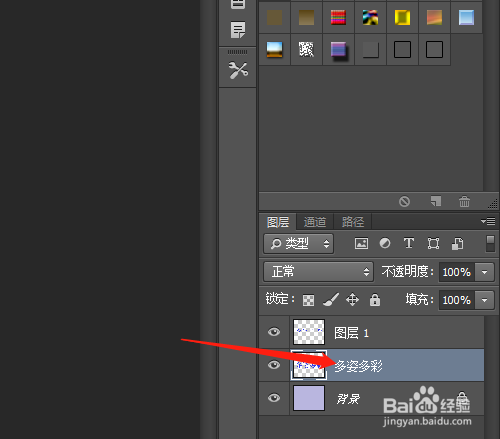
Task: Click the 填充 100% value field
Action: 457,300
